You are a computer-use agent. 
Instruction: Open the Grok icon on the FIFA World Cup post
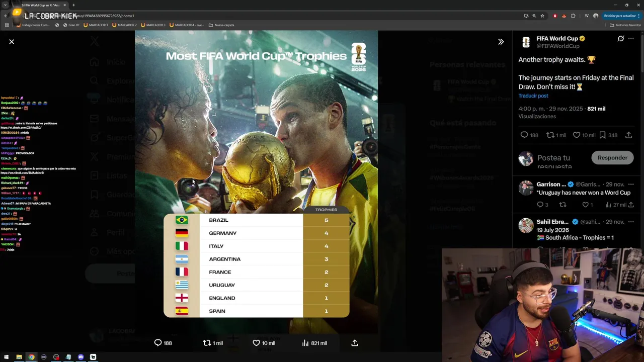[x=621, y=39]
